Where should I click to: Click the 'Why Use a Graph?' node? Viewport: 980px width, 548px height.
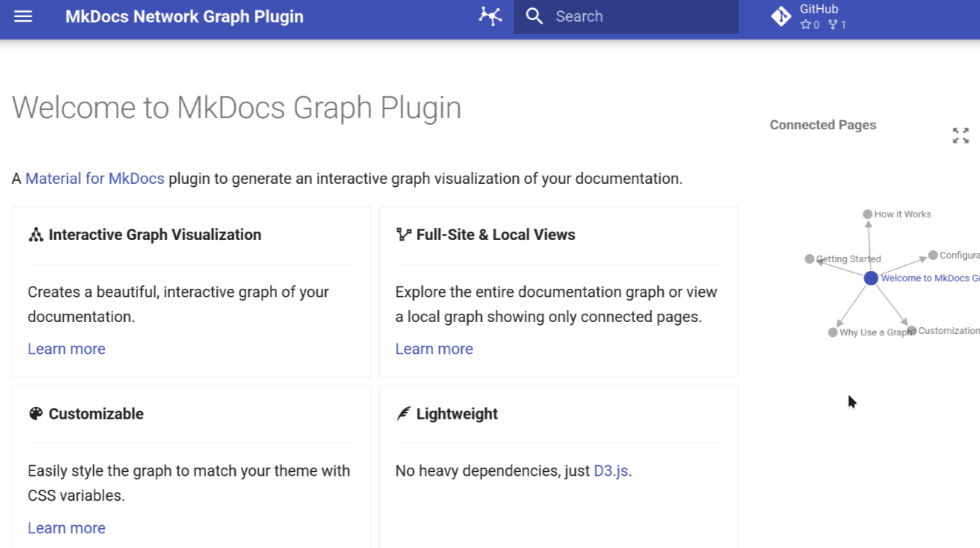click(x=833, y=332)
